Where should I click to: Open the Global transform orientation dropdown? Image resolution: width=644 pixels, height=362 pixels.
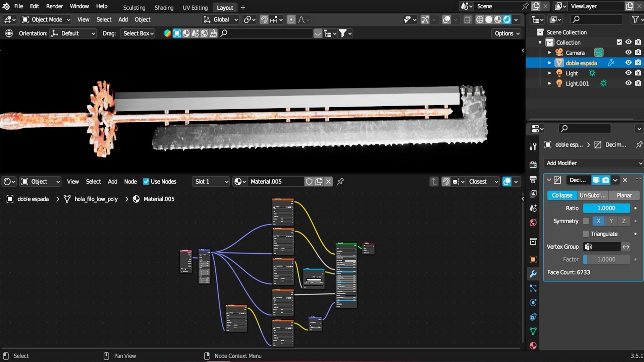coord(220,19)
